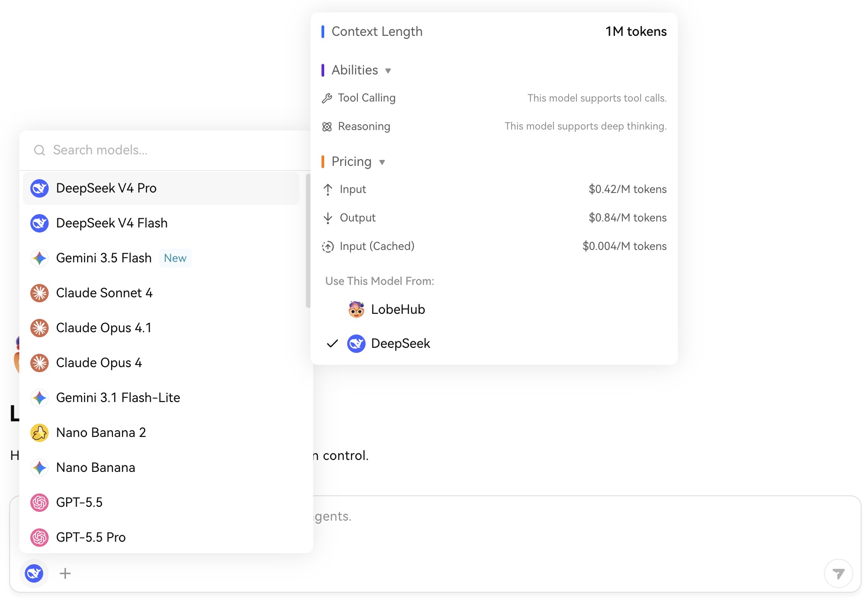This screenshot has height=601, width=868.
Task: Click the Reasoning atom icon
Action: (327, 127)
